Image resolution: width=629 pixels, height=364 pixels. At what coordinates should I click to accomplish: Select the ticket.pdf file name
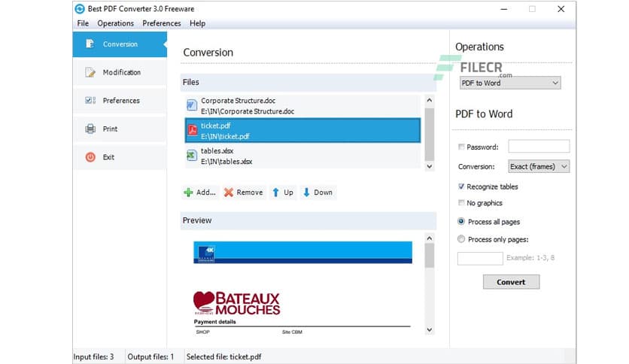pyautogui.click(x=216, y=126)
